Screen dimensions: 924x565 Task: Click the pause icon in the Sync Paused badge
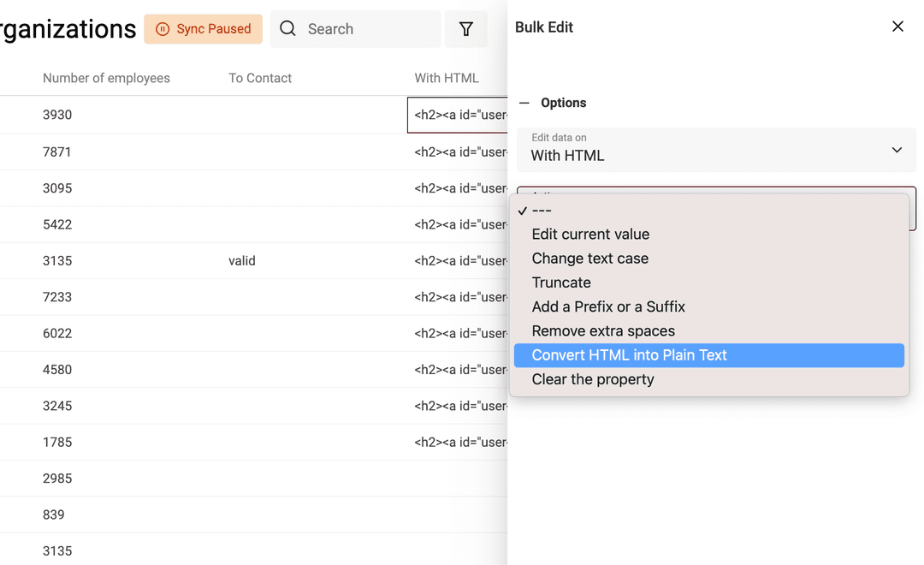pyautogui.click(x=163, y=28)
